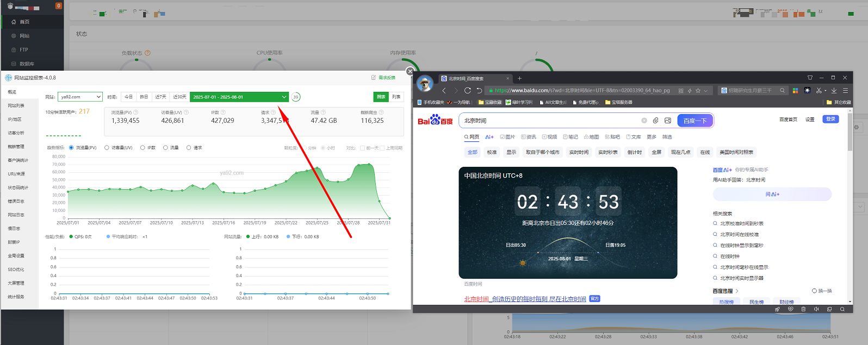Open IP/地区 in monitoring sidebar
This screenshot has height=345, width=868.
tap(15, 119)
